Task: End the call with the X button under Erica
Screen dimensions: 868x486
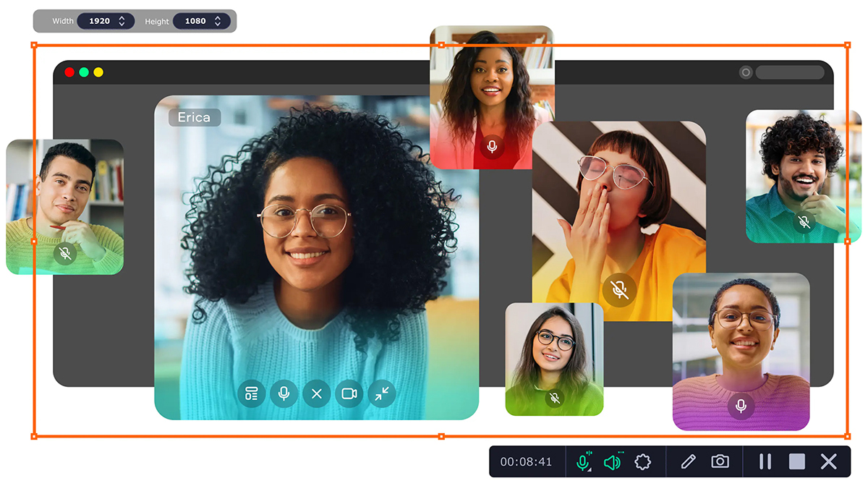Action: (316, 394)
